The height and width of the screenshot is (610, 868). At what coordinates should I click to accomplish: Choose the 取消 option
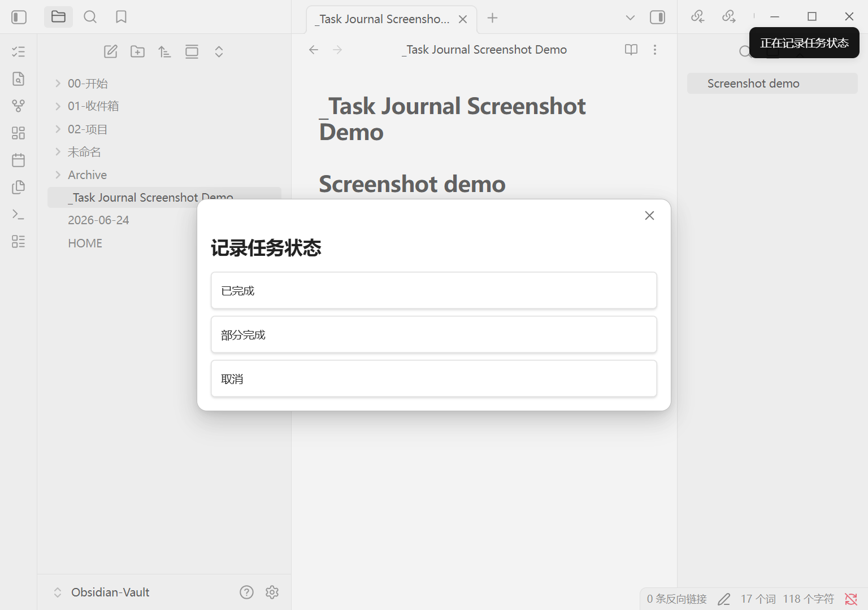(x=434, y=378)
